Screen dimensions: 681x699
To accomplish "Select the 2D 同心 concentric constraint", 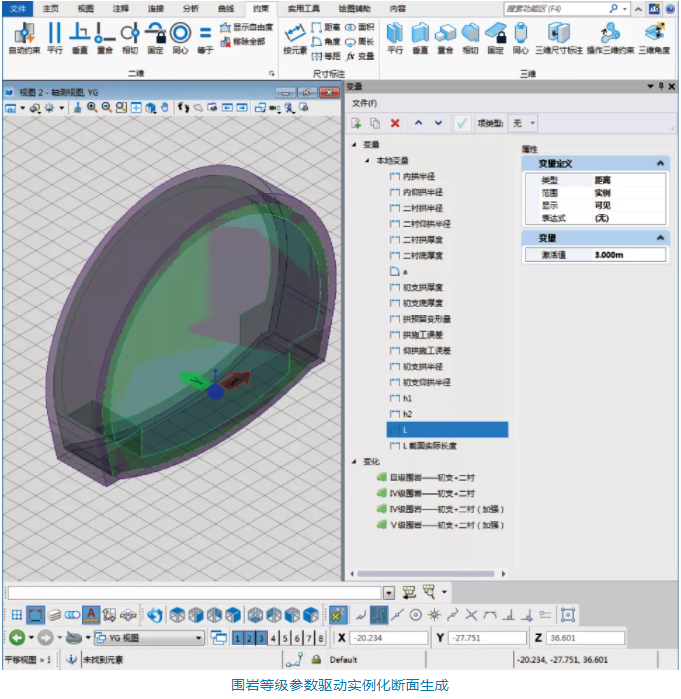I will pos(181,38).
